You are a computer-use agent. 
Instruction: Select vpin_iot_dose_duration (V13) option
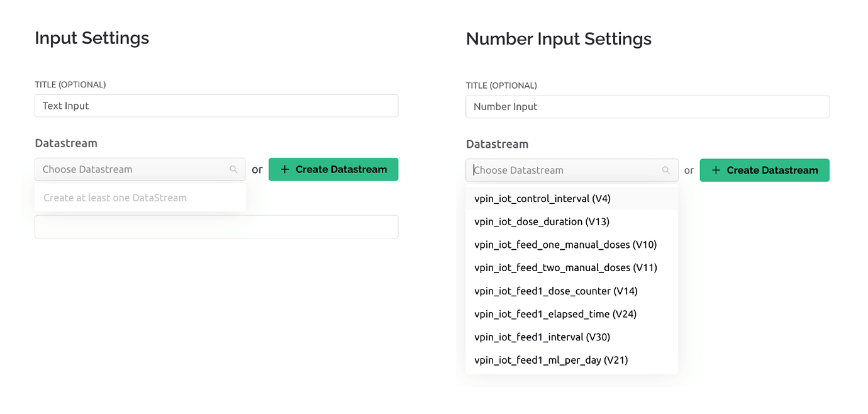(x=572, y=221)
